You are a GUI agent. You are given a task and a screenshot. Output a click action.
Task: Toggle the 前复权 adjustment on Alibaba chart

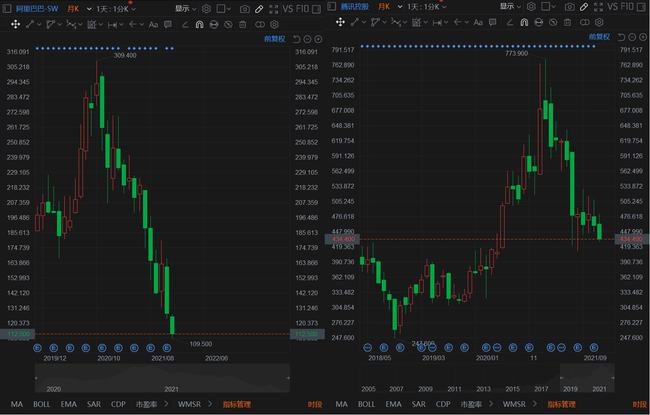click(274, 37)
